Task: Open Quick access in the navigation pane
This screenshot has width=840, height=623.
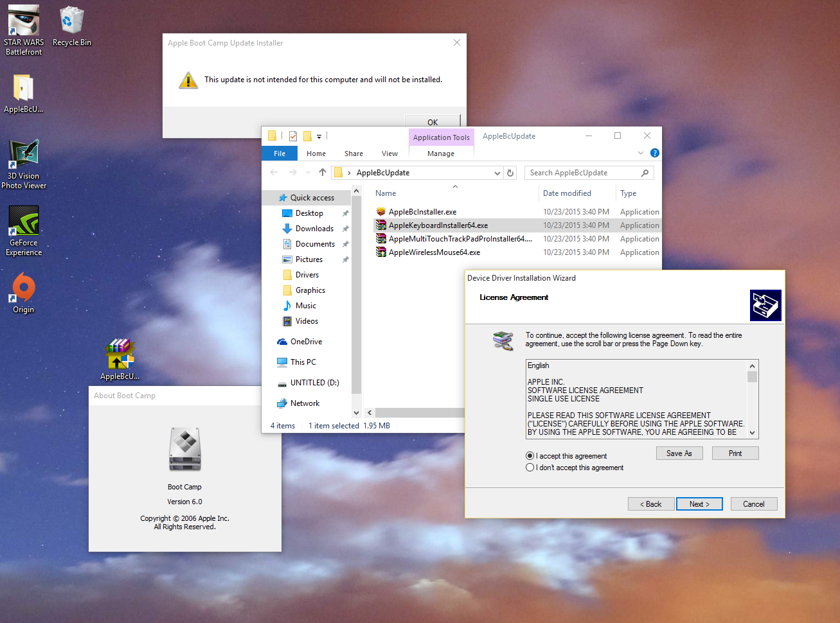Action: 306,198
